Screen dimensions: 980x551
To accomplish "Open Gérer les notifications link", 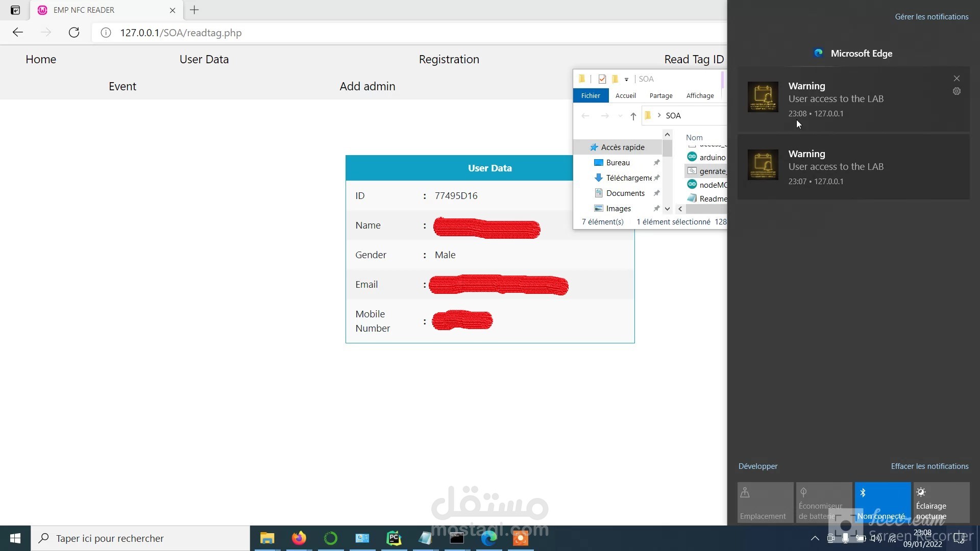I will point(931,17).
